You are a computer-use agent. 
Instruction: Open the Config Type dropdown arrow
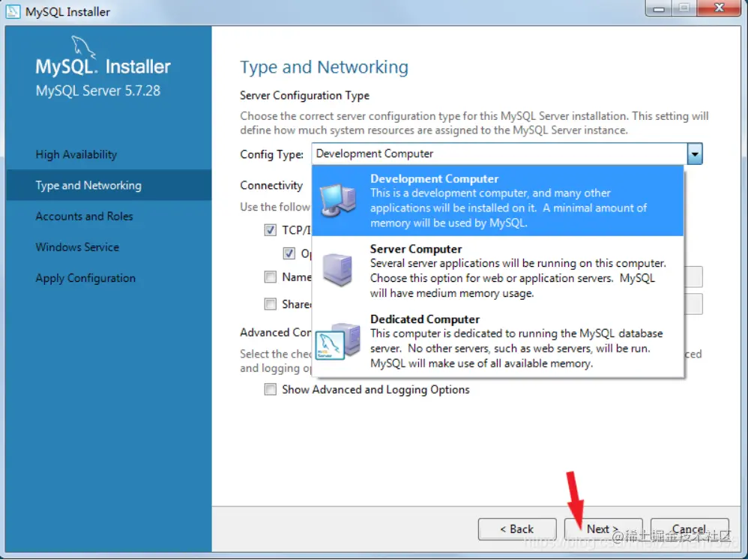[x=695, y=154]
